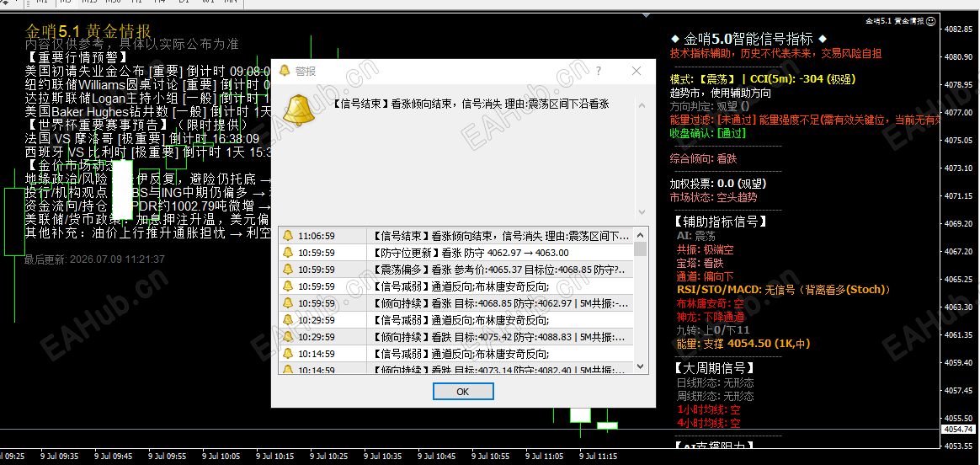Click the bell icon of the 10:29:59 信号减弱 row
Viewport: 980px width, 465px height.
coord(287,320)
